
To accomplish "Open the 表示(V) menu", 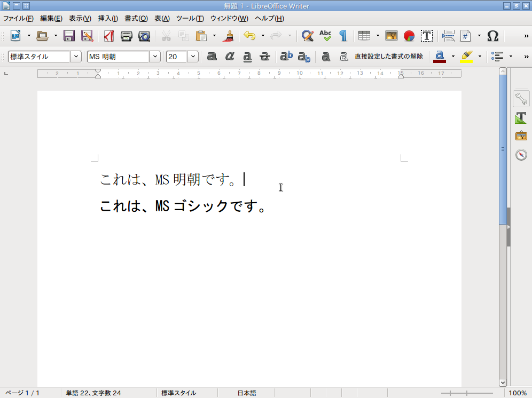I will 80,18.
